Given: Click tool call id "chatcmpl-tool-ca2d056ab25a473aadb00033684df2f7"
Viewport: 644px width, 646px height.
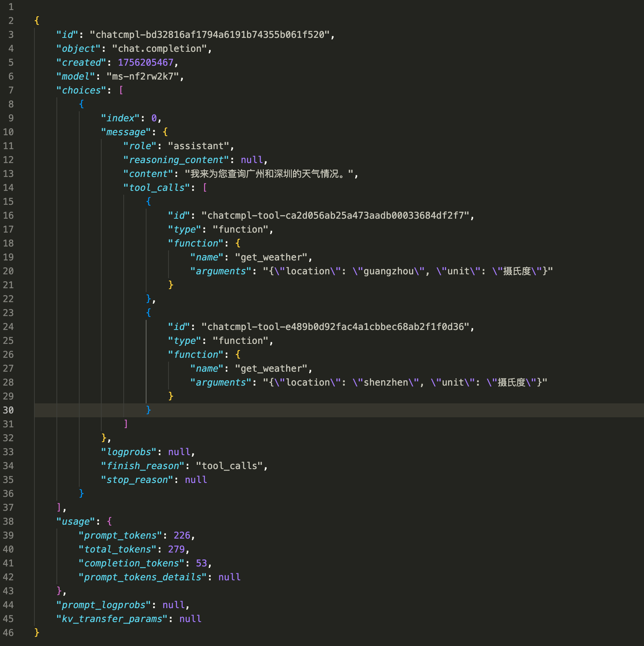Looking at the screenshot, I should pyautogui.click(x=336, y=216).
